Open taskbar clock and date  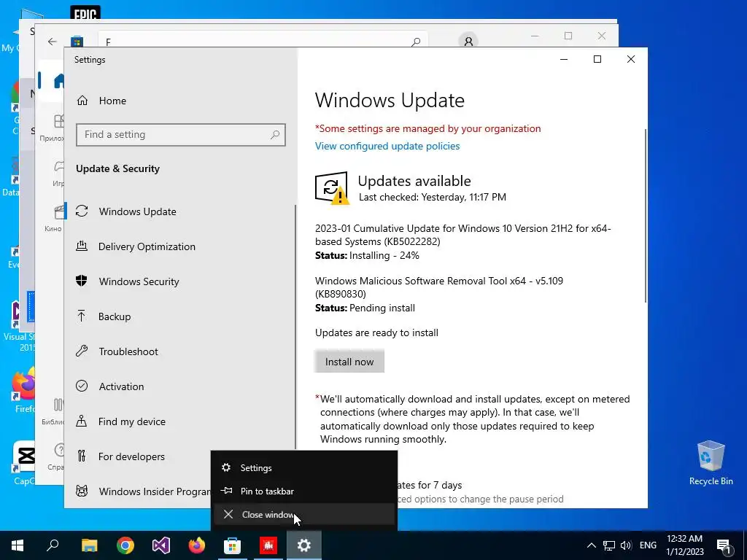coord(684,545)
